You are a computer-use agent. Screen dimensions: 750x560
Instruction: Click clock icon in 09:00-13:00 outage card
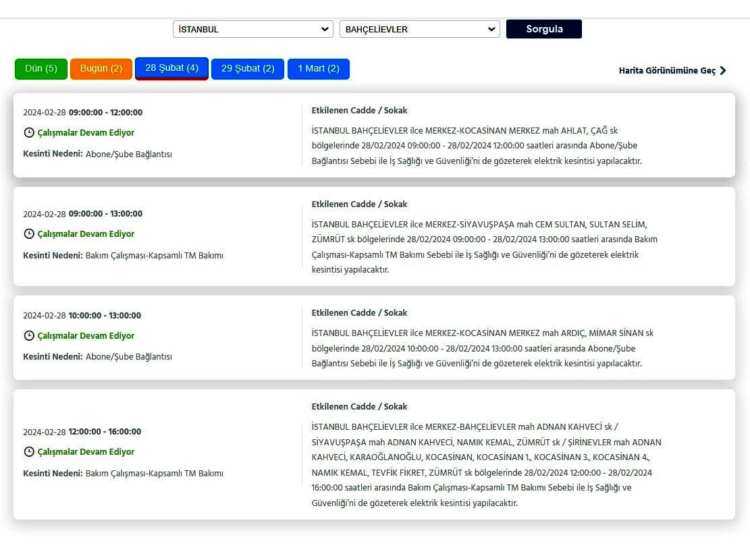[x=29, y=234]
